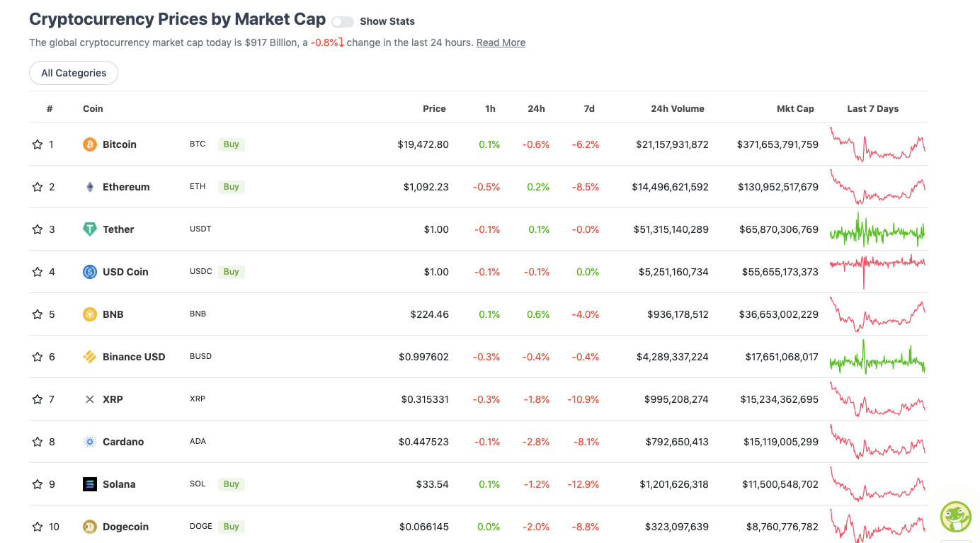This screenshot has width=980, height=543.
Task: Click the Binance USD logo icon
Action: (x=90, y=357)
